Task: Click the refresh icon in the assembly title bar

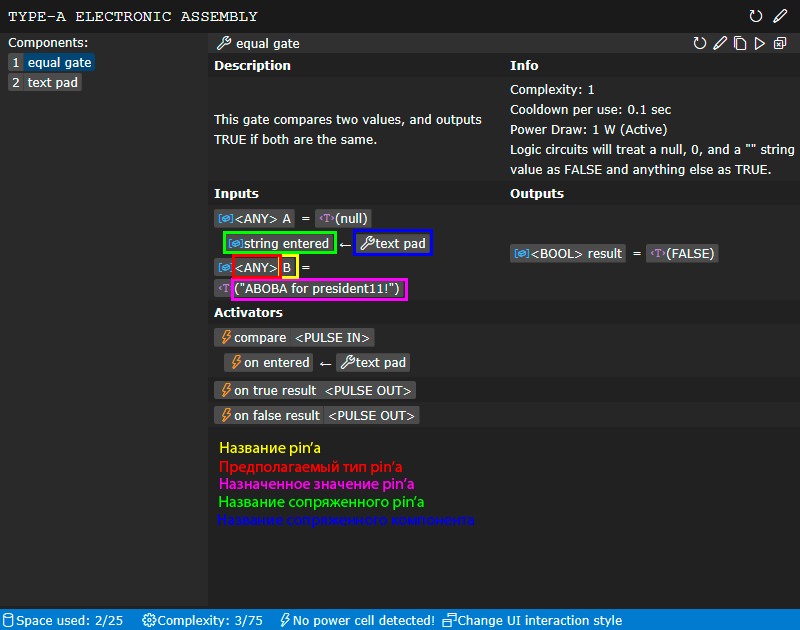Action: tap(756, 16)
